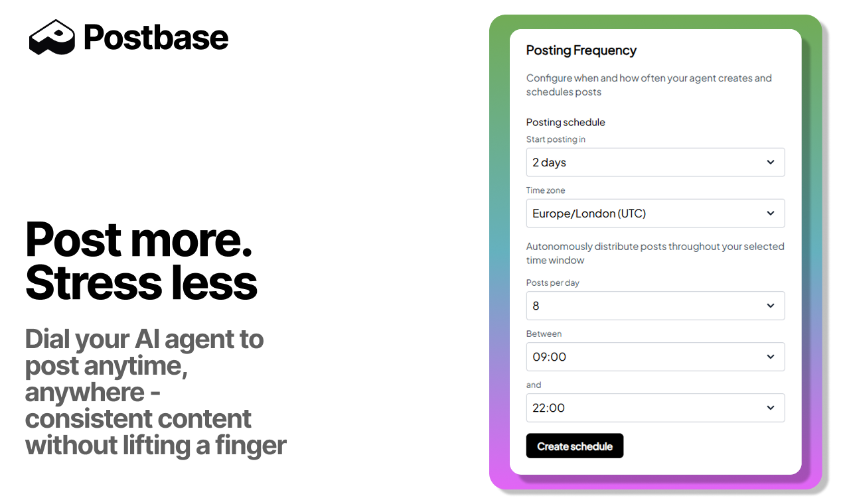Screen dimensions: 843x504
Task: Click the "Posting Frequency" heading
Action: [x=581, y=50]
